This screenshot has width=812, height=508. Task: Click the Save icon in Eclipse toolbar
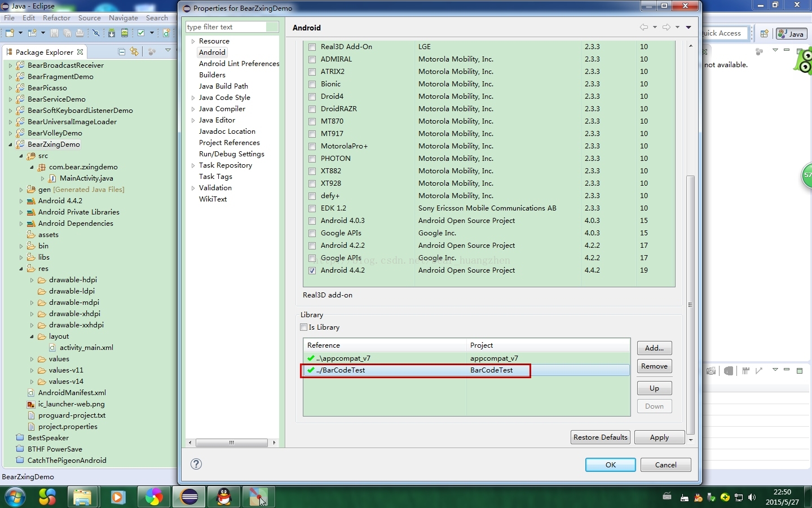coord(55,33)
